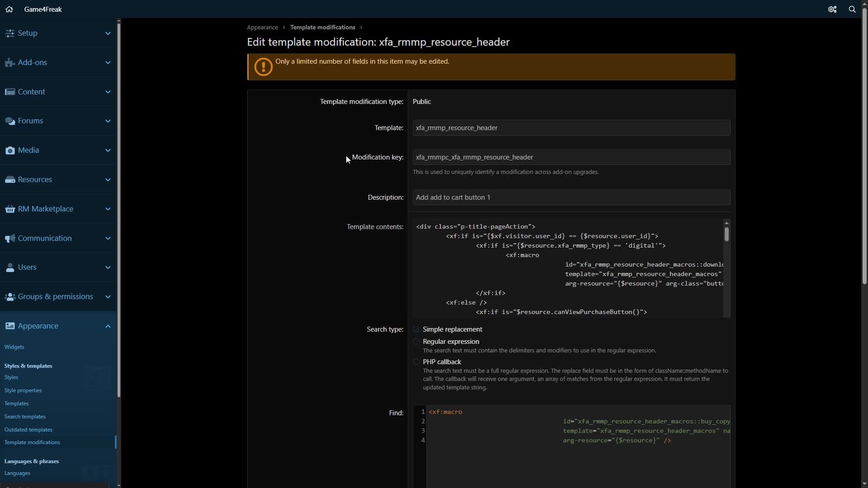
Task: Click inside the Find code editor
Action: tap(578, 446)
